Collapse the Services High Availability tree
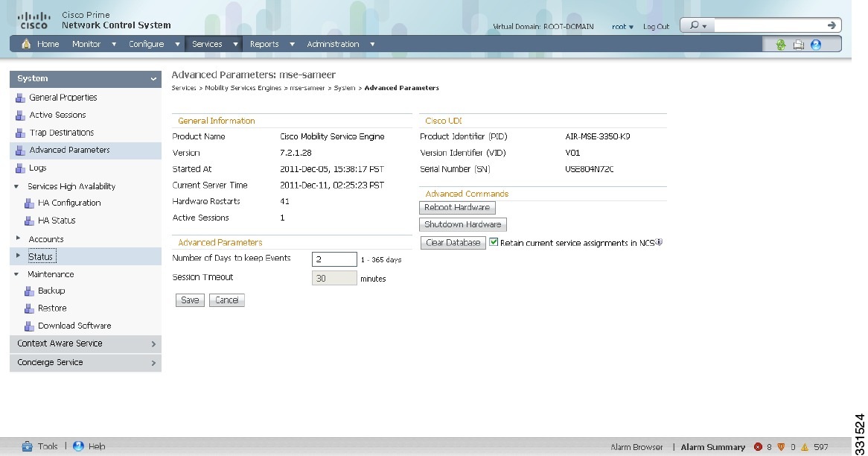This screenshot has width=868, height=456. coord(16,187)
